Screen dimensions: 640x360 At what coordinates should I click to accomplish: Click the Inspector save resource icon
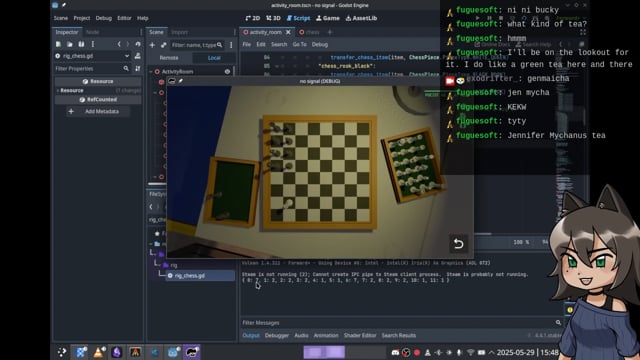click(81, 44)
